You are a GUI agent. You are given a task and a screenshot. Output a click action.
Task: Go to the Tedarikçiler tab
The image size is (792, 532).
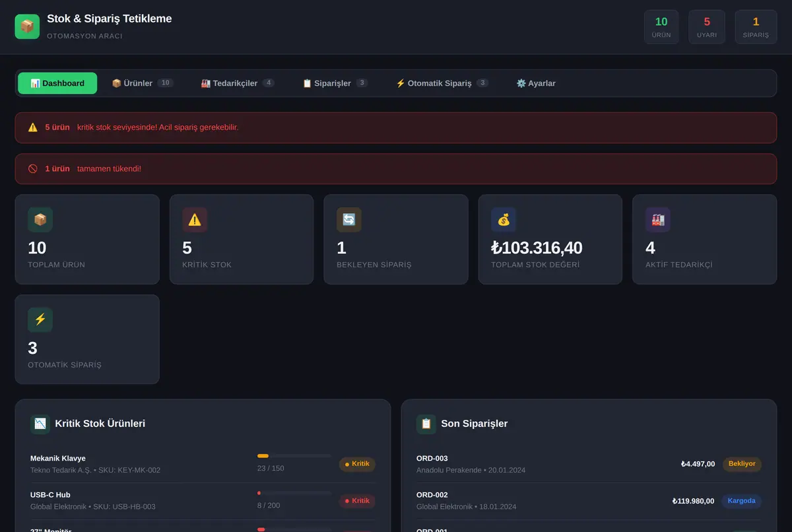click(238, 83)
